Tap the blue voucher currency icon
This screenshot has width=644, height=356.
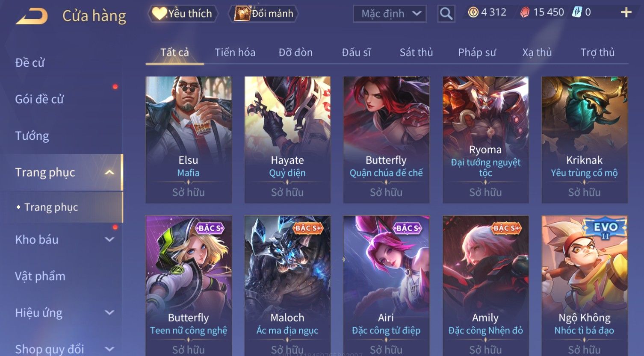(x=577, y=12)
